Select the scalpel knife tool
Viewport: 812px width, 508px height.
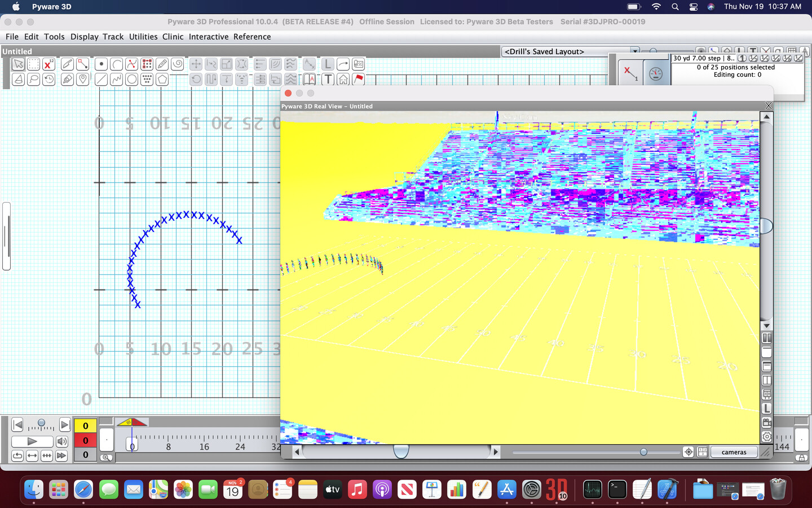click(67, 64)
